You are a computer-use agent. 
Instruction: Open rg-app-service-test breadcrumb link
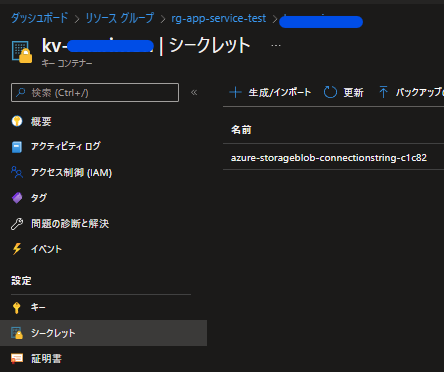coord(219,18)
